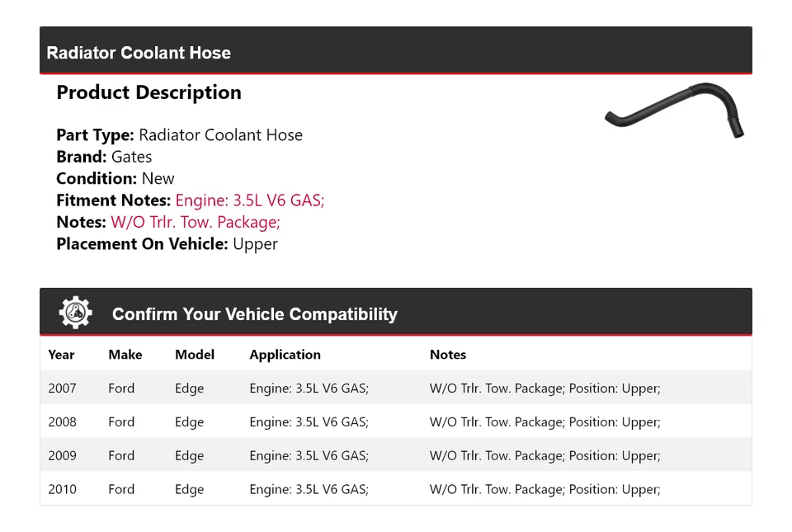Screen dimensions: 792x532
Task: Click the Part Type: Radiator Coolant Hose line
Action: click(x=179, y=135)
